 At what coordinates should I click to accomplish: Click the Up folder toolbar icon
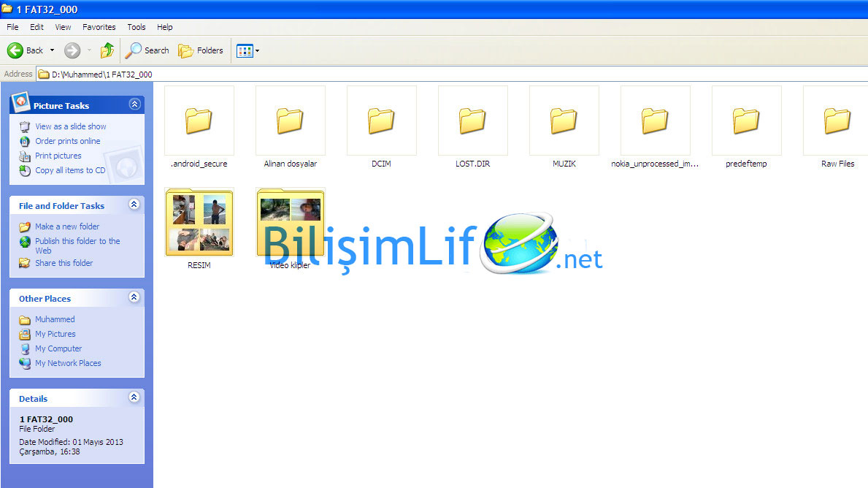coord(107,50)
